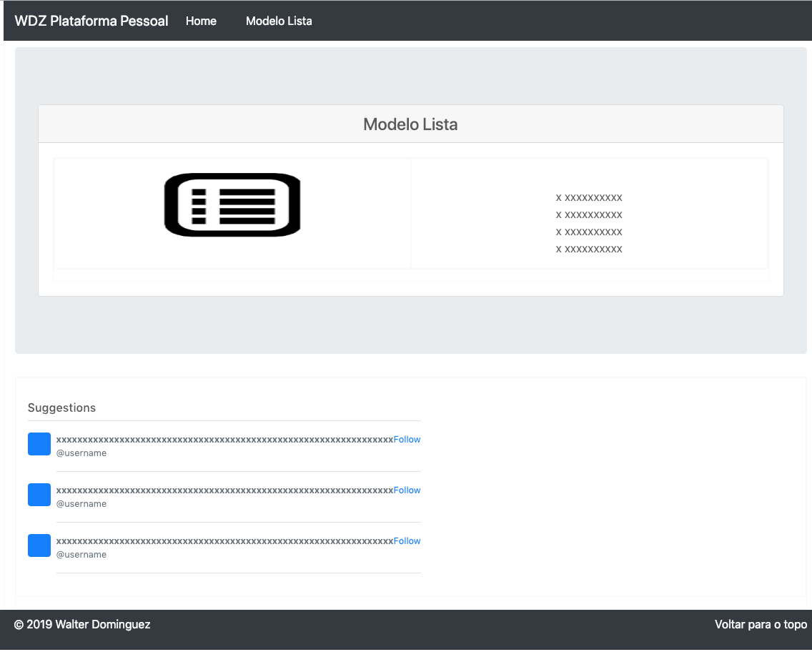Image resolution: width=812 pixels, height=652 pixels.
Task: Follow the first suggested user
Action: (x=407, y=440)
